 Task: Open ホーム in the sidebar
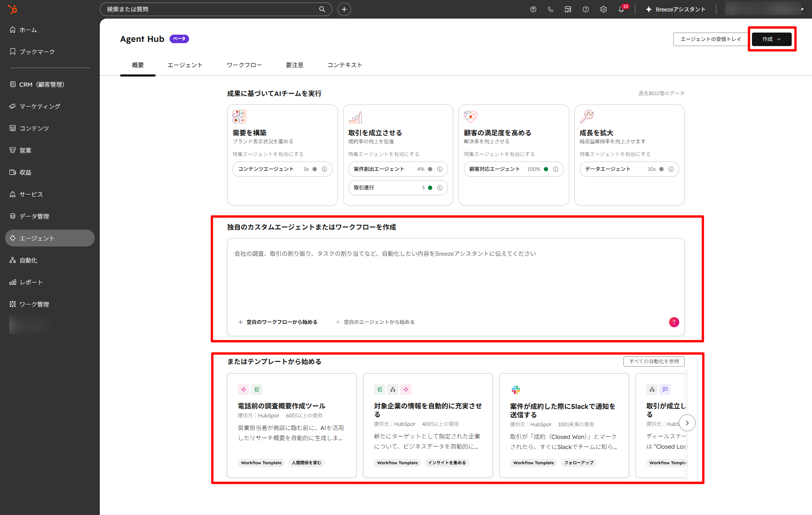click(x=50, y=30)
